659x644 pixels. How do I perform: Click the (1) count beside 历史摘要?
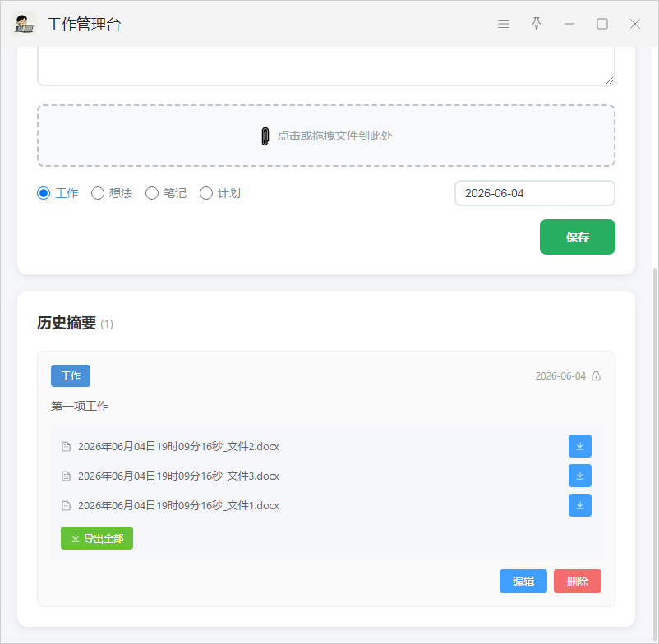click(107, 324)
